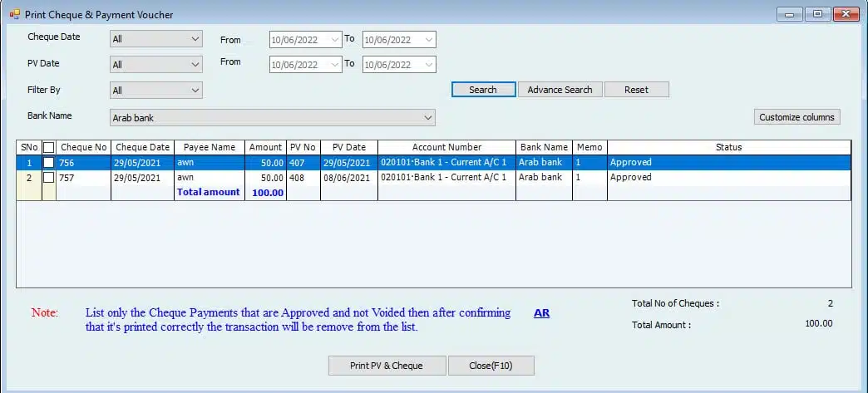Click the application icon in the title bar
Image resolution: width=868 pixels, height=393 pixels.
(x=14, y=14)
